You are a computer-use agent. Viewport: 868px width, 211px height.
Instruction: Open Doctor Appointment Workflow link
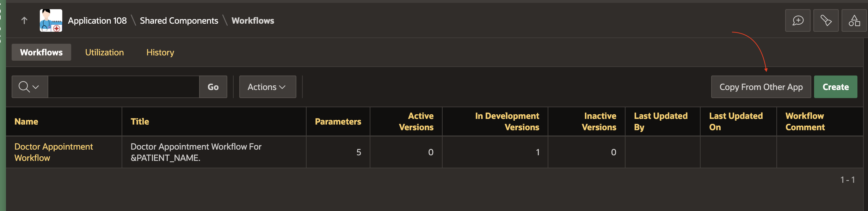54,152
